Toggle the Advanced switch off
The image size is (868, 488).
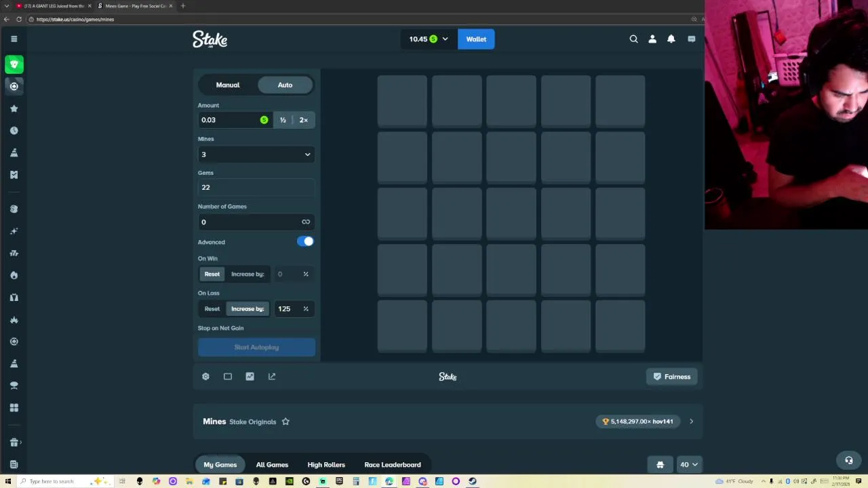coord(305,241)
